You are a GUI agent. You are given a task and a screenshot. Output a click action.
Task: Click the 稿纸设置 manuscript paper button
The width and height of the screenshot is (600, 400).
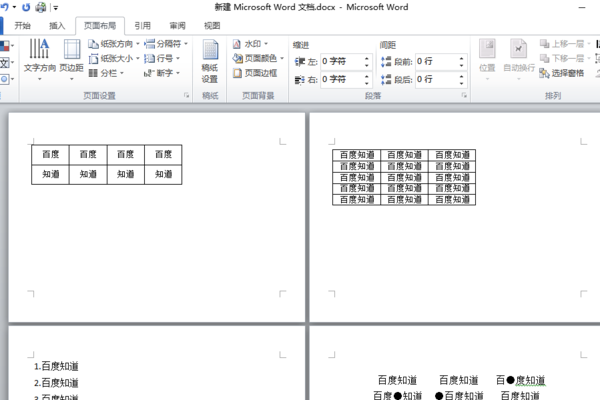210,61
